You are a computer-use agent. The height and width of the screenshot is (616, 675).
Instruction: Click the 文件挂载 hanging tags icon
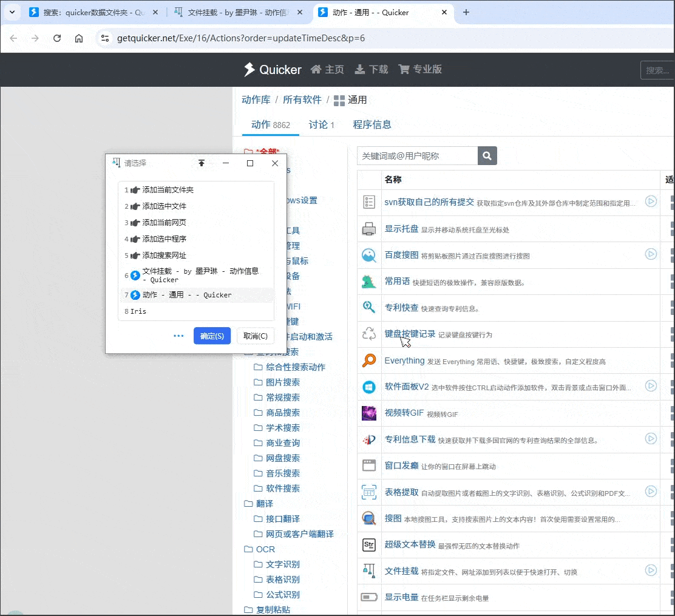[369, 571]
